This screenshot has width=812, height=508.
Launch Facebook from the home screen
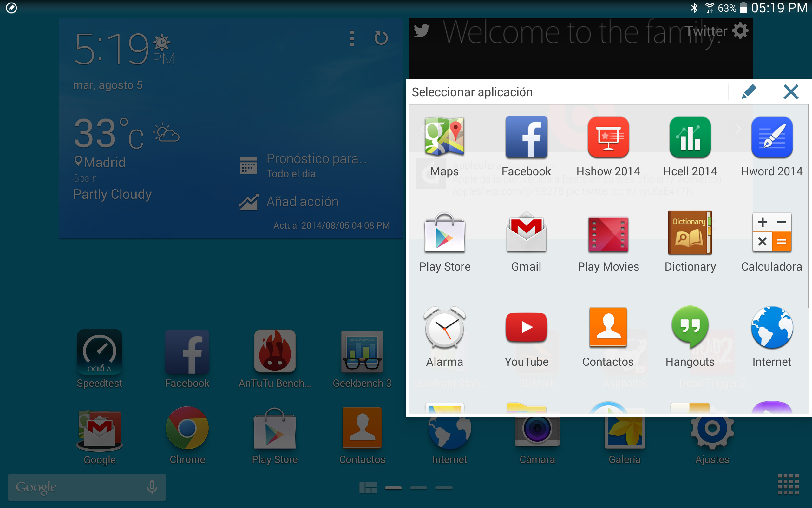pyautogui.click(x=187, y=359)
